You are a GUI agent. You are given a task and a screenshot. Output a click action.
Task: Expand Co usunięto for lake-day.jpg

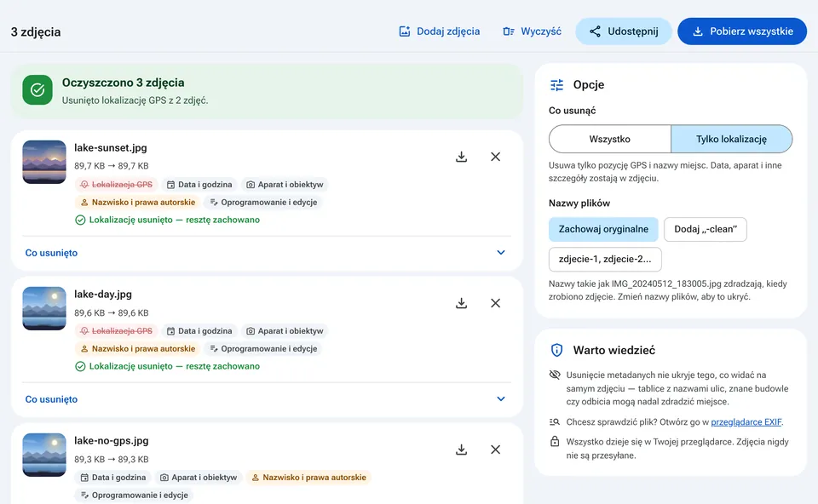click(x=267, y=399)
